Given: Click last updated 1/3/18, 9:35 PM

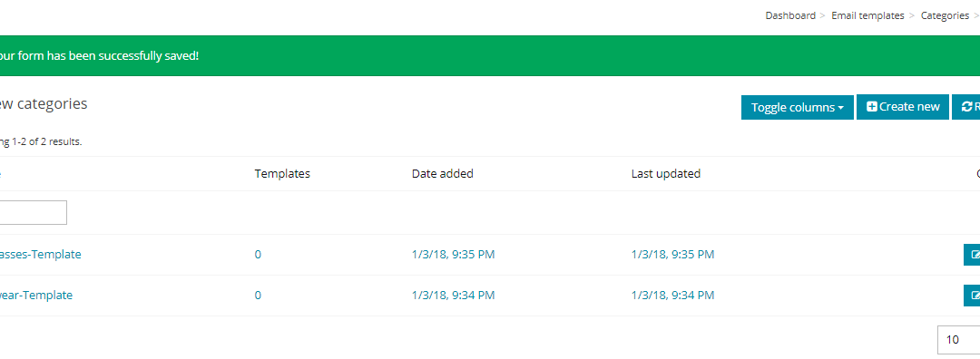Looking at the screenshot, I should click(672, 254).
